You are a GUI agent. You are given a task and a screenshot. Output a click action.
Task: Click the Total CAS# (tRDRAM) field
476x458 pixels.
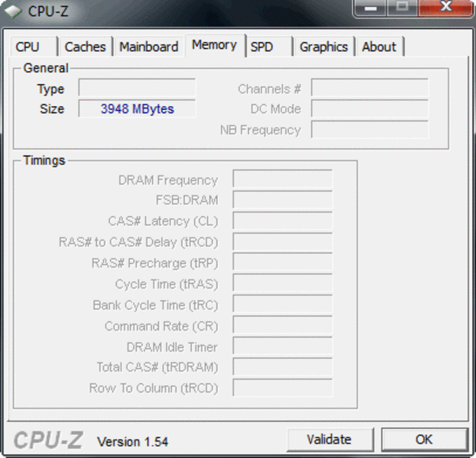coord(283,366)
